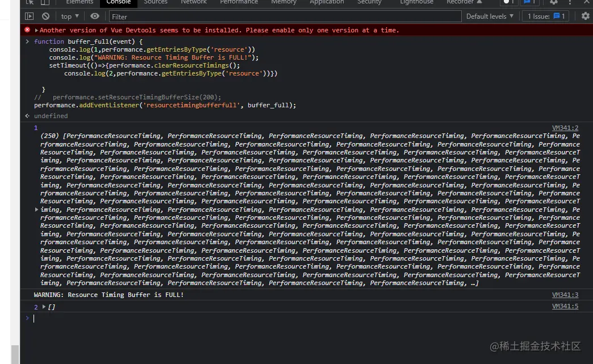
Task: Click the setTimeout clearResourceTimings code line
Action: point(144,65)
